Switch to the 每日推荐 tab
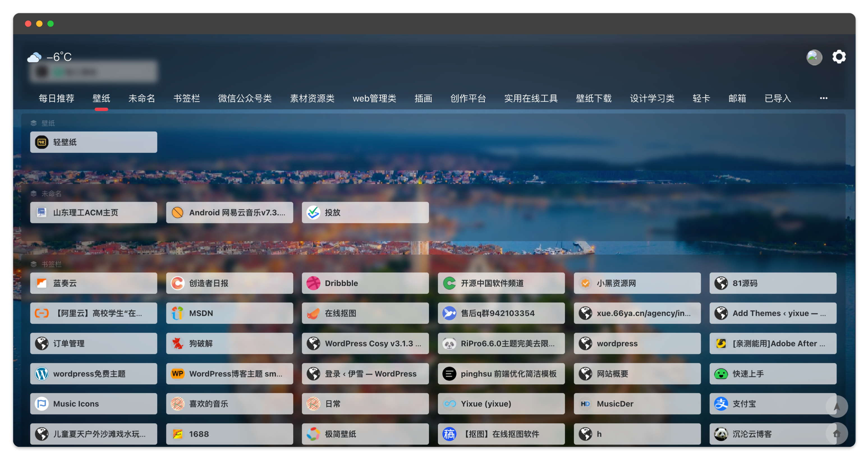The width and height of the screenshot is (868, 460). [x=56, y=98]
